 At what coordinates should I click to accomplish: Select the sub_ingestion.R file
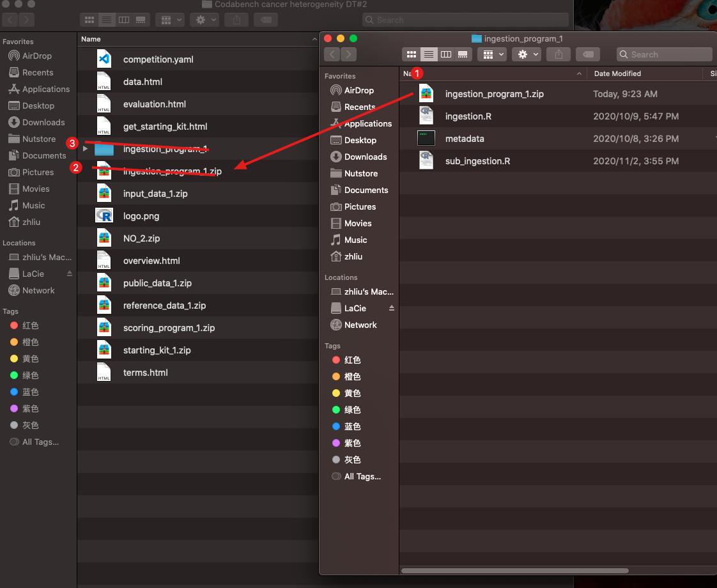[477, 161]
